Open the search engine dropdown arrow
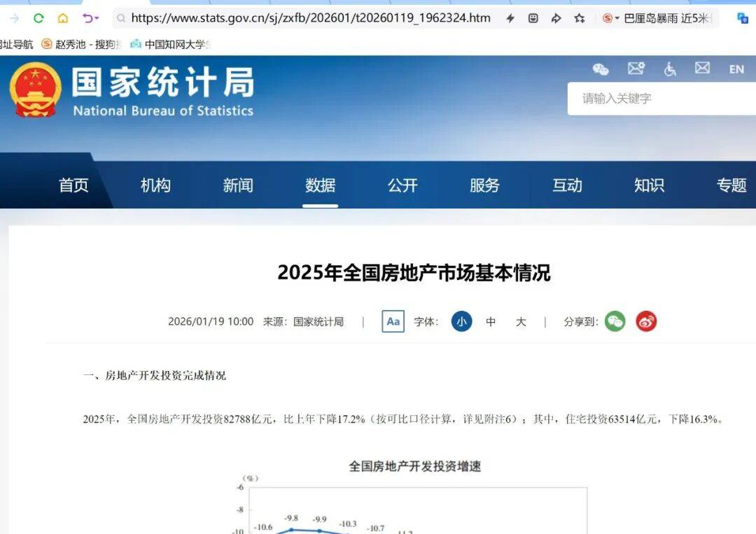The image size is (756, 534). click(617, 18)
